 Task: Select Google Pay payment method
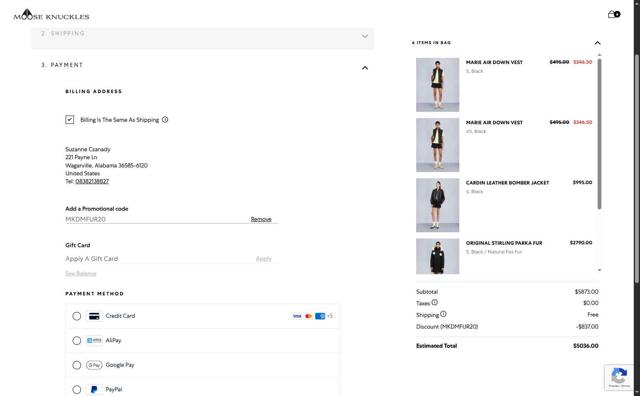pyautogui.click(x=77, y=365)
